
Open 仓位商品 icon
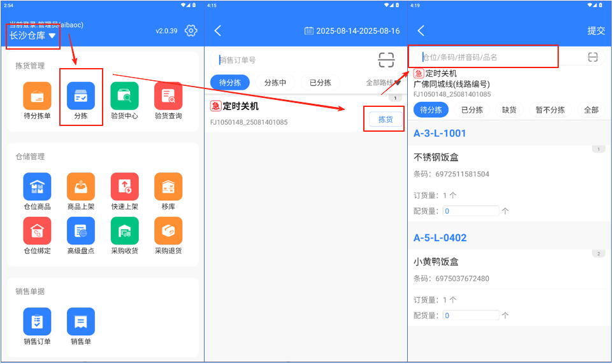click(x=37, y=186)
